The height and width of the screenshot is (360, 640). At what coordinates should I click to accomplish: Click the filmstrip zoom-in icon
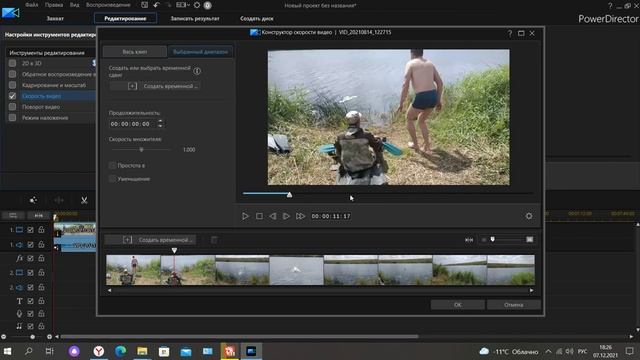[529, 239]
